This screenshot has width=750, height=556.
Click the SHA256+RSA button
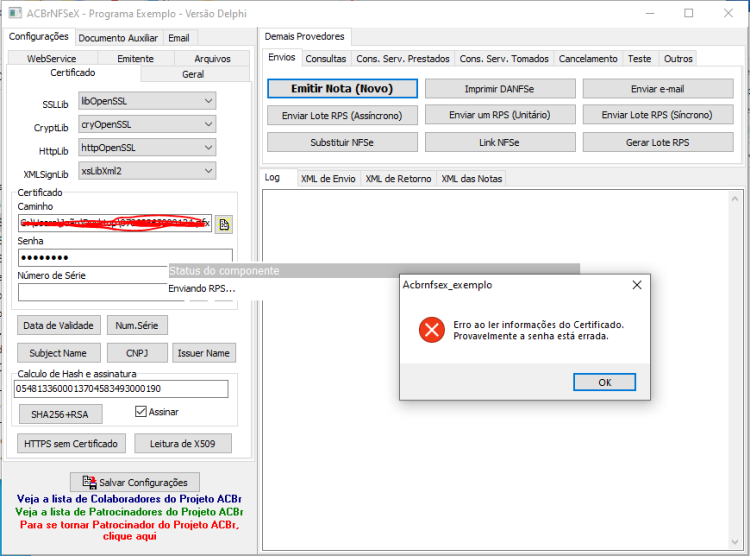coord(60,414)
